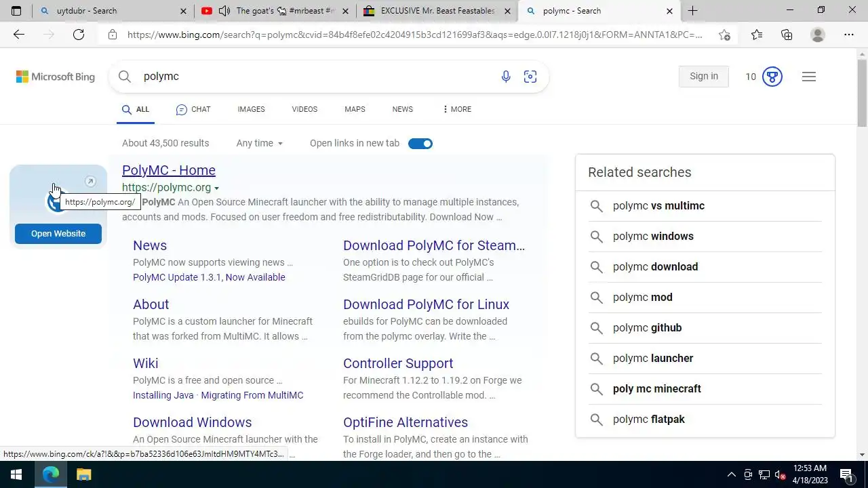
Task: Click the Sign in button
Action: (704, 77)
